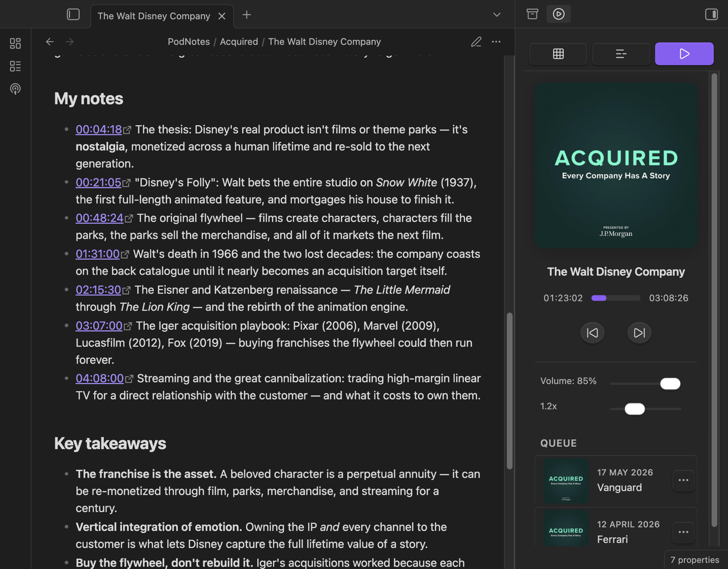
Task: Click the player panel's vertical scrollbar
Action: pyautogui.click(x=714, y=300)
